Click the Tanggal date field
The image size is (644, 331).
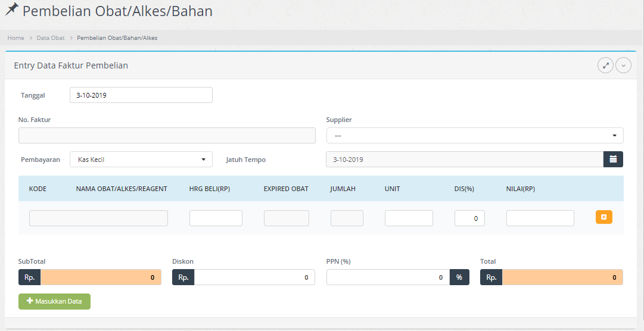(141, 95)
